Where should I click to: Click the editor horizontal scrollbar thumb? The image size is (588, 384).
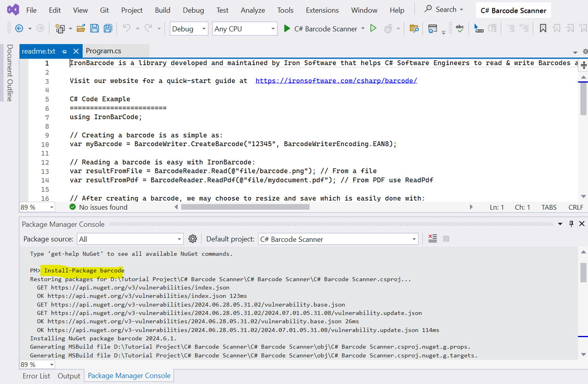click(245, 207)
